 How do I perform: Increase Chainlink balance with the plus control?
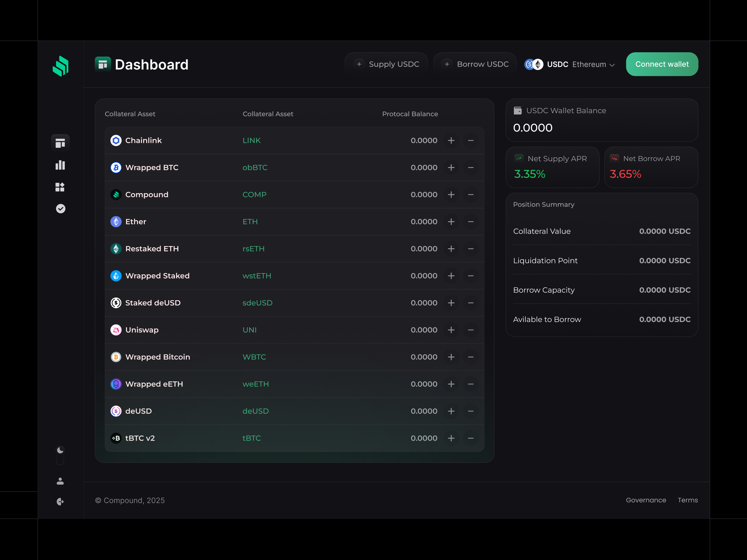451,140
